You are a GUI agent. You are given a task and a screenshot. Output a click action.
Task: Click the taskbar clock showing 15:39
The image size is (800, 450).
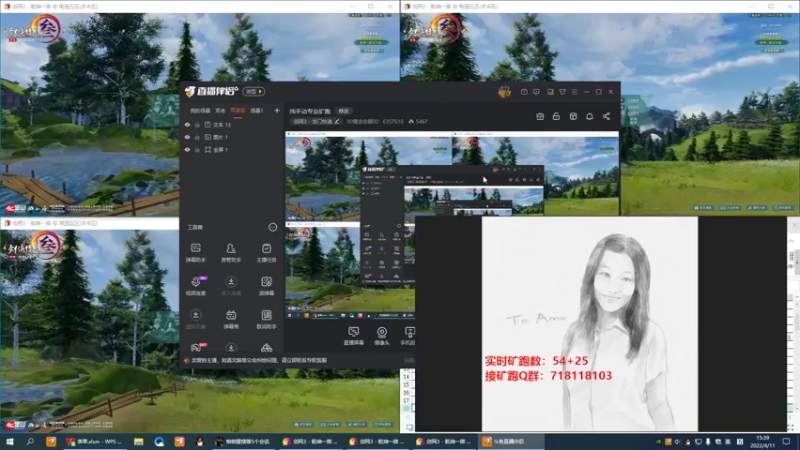(763, 441)
